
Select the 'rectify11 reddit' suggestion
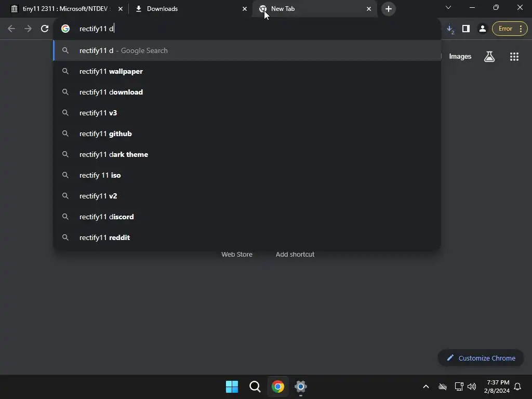(x=247, y=237)
